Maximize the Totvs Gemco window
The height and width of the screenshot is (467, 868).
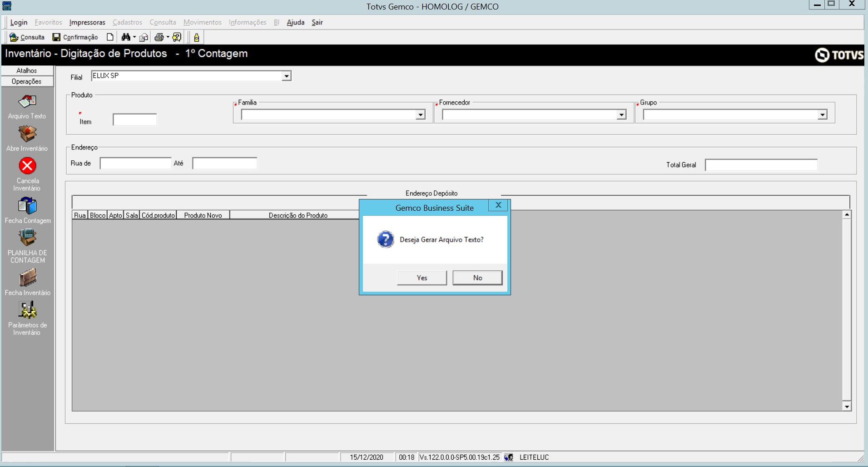(831, 4)
